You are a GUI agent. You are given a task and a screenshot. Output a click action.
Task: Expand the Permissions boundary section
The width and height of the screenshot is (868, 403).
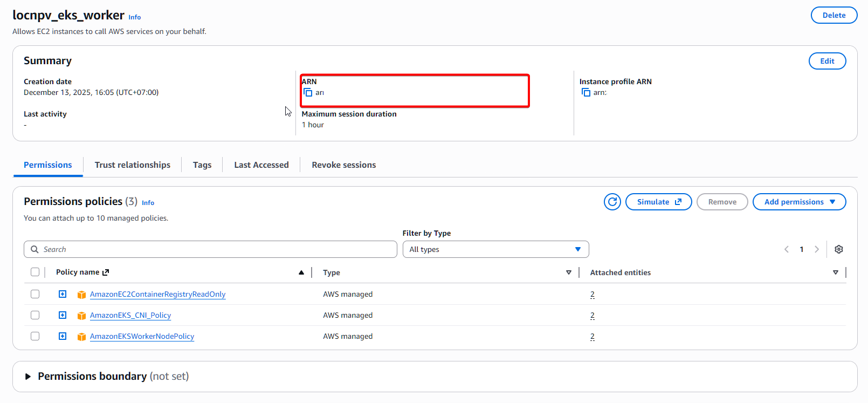tap(28, 377)
